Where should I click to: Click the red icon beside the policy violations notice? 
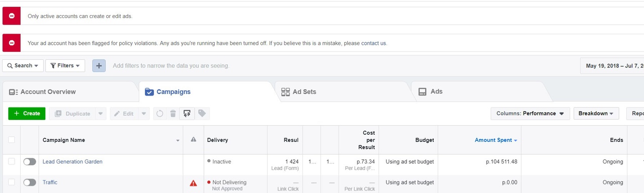[x=12, y=43]
